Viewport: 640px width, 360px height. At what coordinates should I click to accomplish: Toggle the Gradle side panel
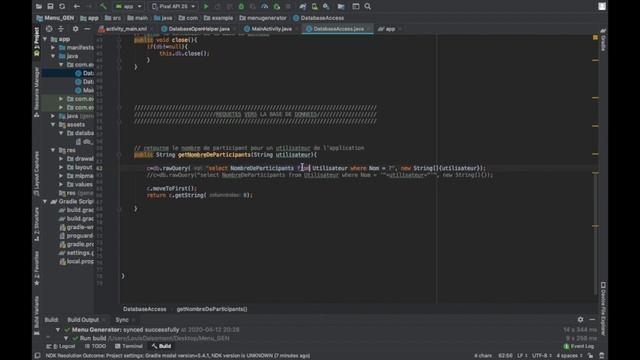(x=603, y=40)
